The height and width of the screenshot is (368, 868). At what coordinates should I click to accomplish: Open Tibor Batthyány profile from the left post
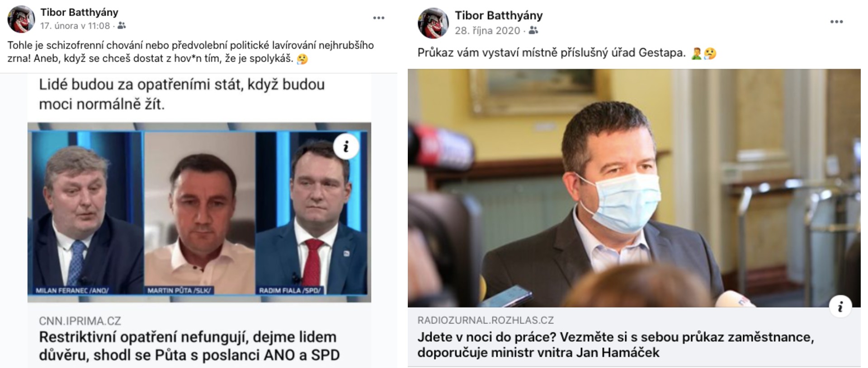[79, 12]
